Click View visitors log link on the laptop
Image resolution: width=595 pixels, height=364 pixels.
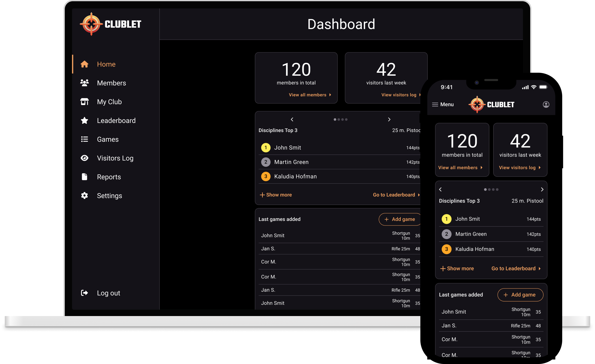coord(401,95)
